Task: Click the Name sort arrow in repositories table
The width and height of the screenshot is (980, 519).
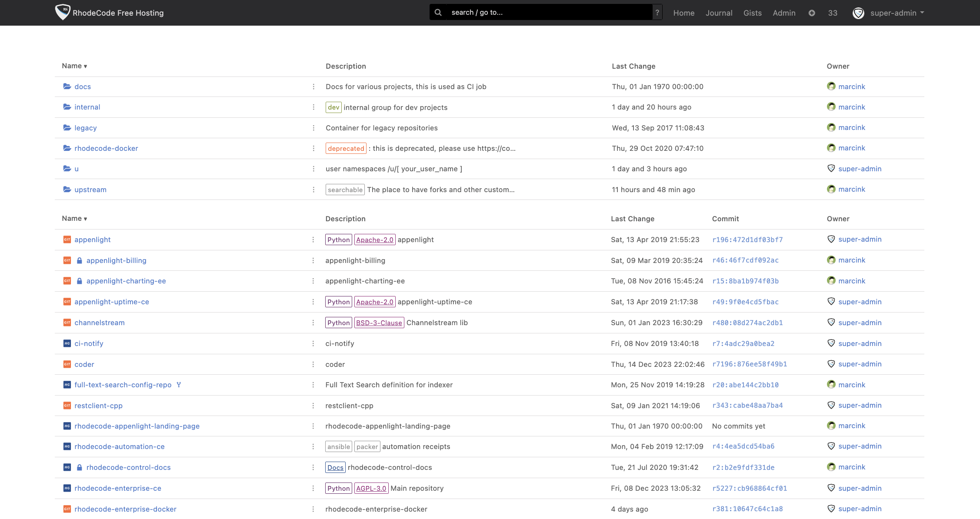Action: tap(85, 219)
